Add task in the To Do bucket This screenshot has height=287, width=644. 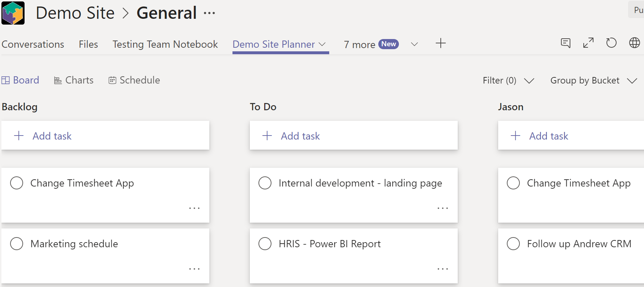[x=354, y=136]
